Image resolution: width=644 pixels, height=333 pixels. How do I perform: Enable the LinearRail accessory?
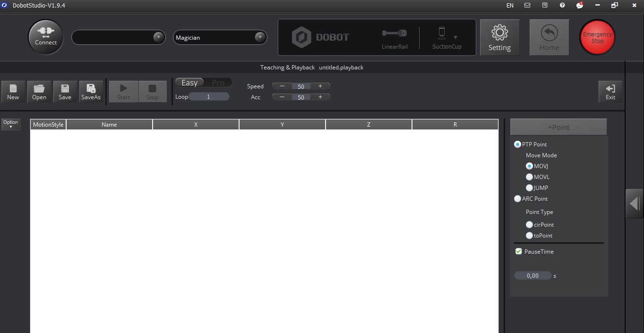[x=394, y=37]
